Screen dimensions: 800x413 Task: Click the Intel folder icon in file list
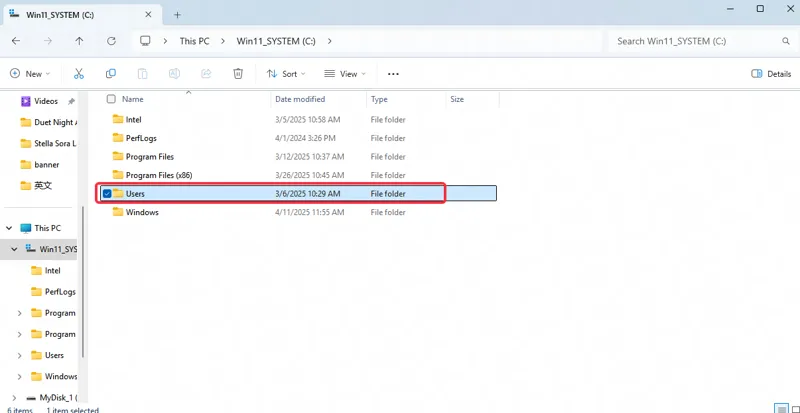coord(118,119)
